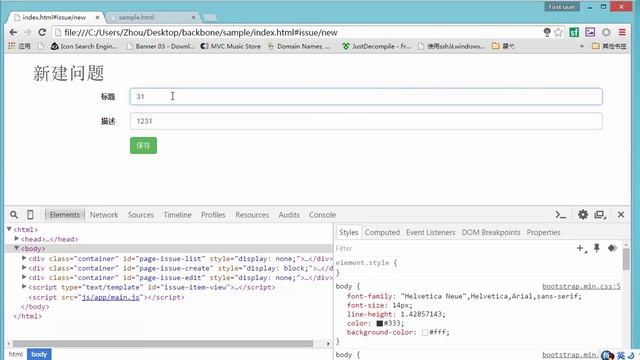The width and height of the screenshot is (640, 360).
Task: Select the Elements tab
Action: pyautogui.click(x=64, y=215)
